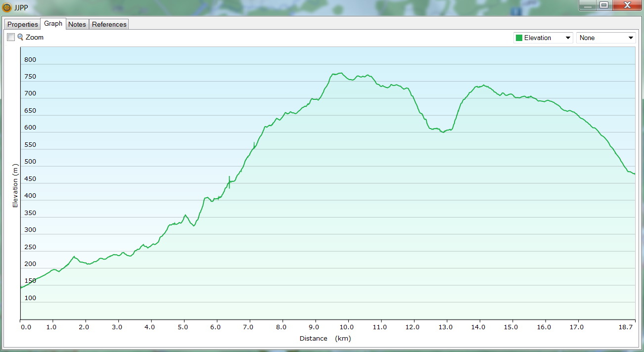Viewport: 644px width, 352px height.
Task: Switch to the Properties tab
Action: (23, 24)
